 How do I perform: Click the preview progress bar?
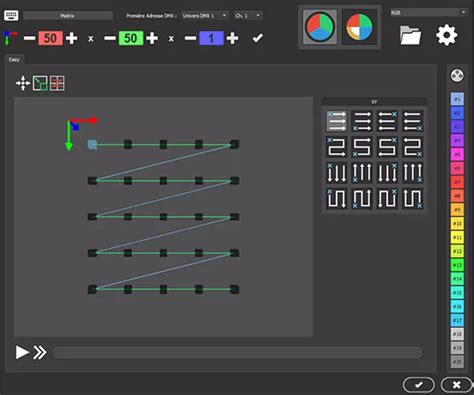point(238,352)
